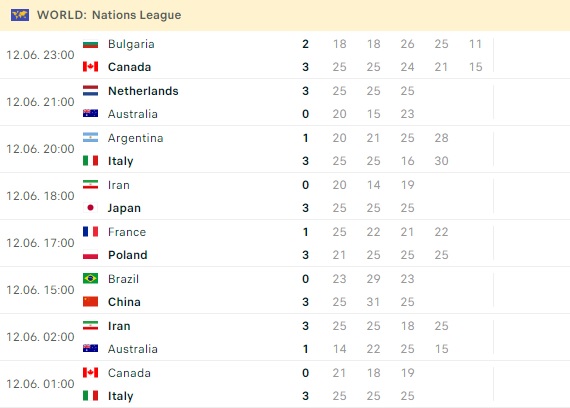Click the Brazil flag icon
Screen dimensions: 570x408
[x=90, y=279]
